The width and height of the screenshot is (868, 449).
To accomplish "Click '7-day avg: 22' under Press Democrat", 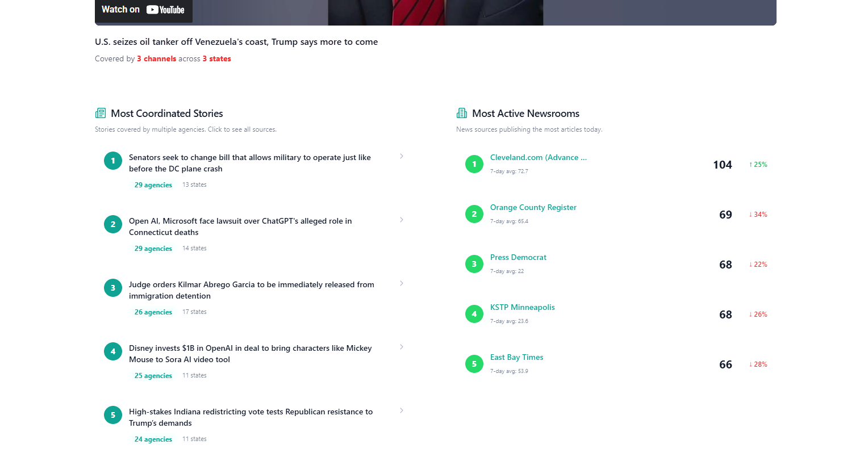I will pyautogui.click(x=507, y=271).
